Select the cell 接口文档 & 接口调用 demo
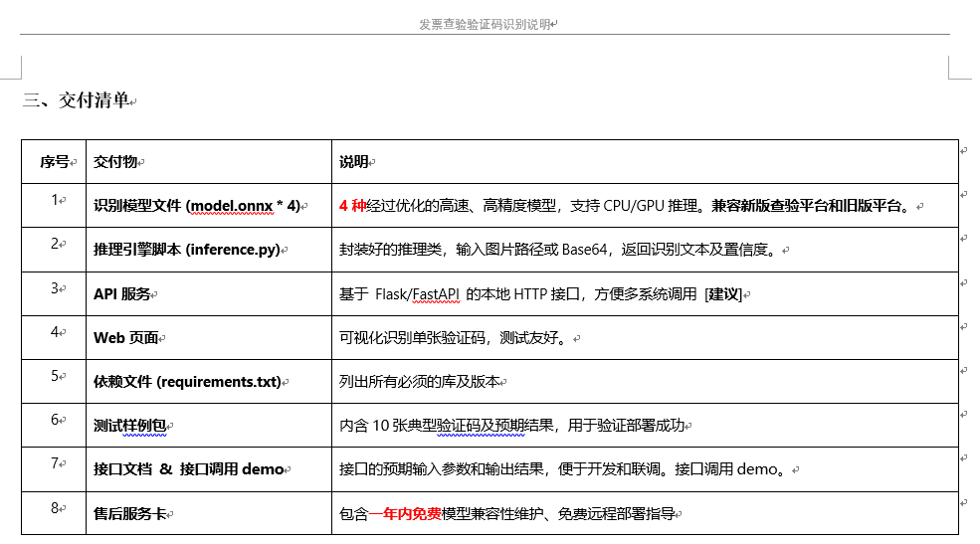Screen dimensions: 980x544 coord(209,469)
